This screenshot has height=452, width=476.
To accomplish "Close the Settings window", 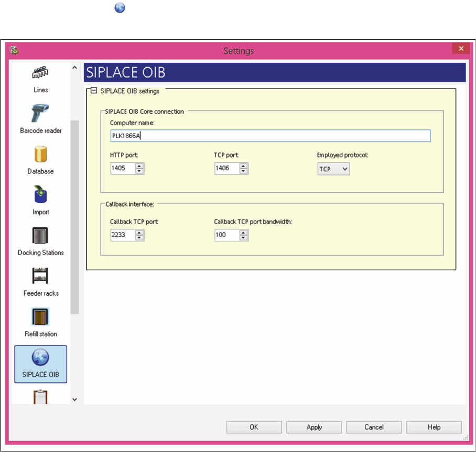I will pyautogui.click(x=461, y=49).
